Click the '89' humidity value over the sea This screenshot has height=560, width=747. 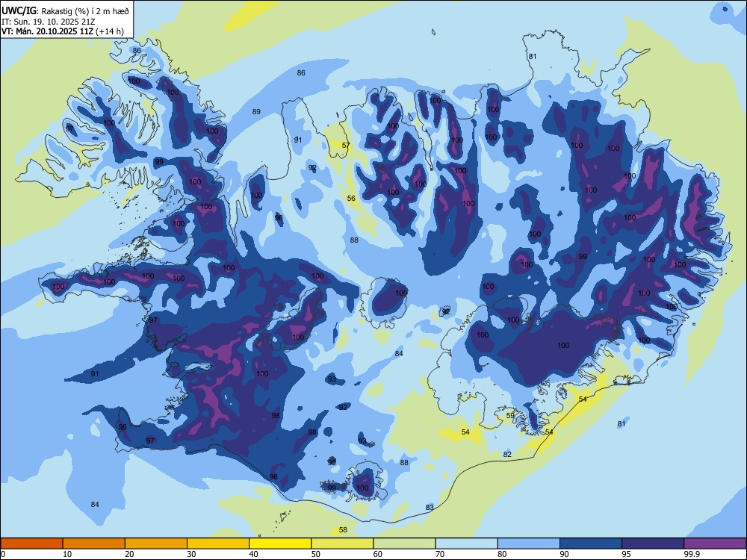[x=256, y=112]
